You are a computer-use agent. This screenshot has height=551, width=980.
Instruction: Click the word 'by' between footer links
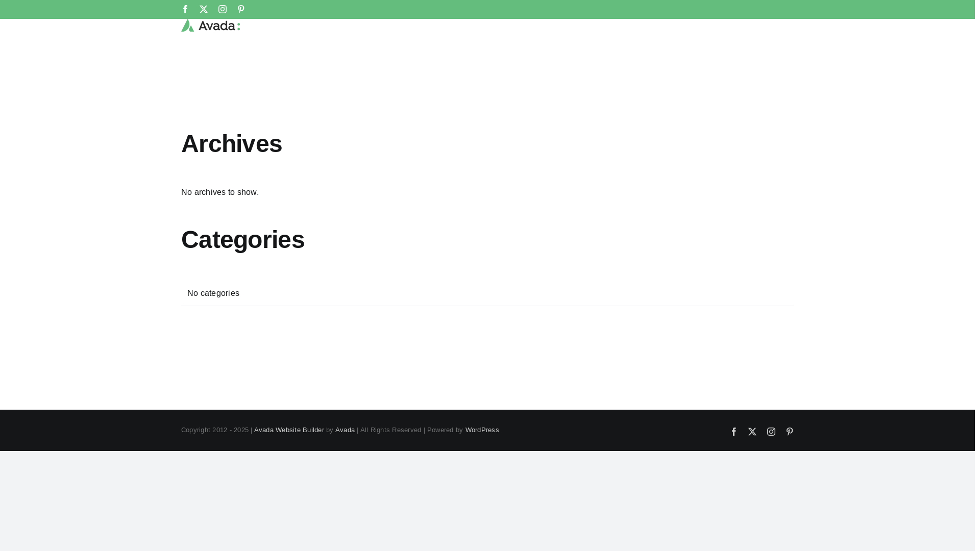click(x=330, y=430)
